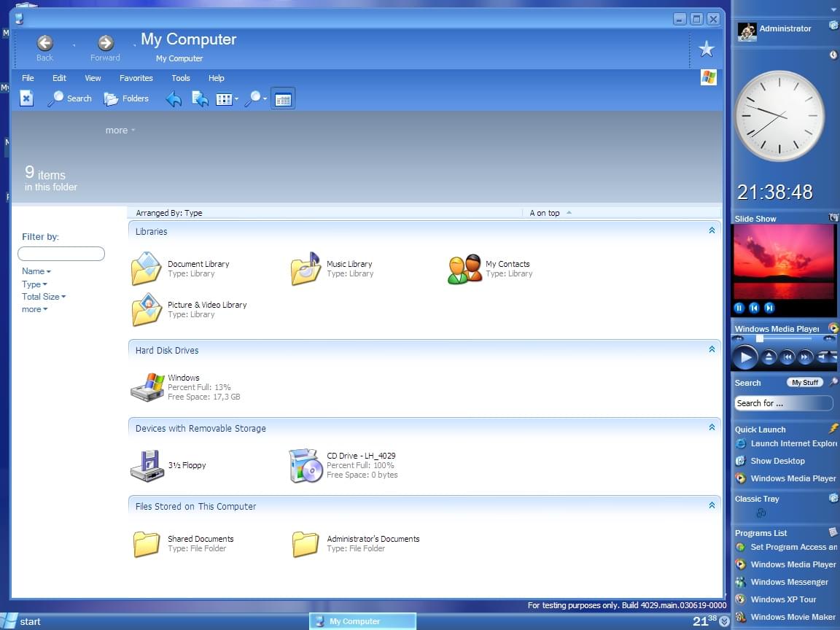Collapse the Hard Disk Drives group
The width and height of the screenshot is (840, 630).
[x=712, y=349]
